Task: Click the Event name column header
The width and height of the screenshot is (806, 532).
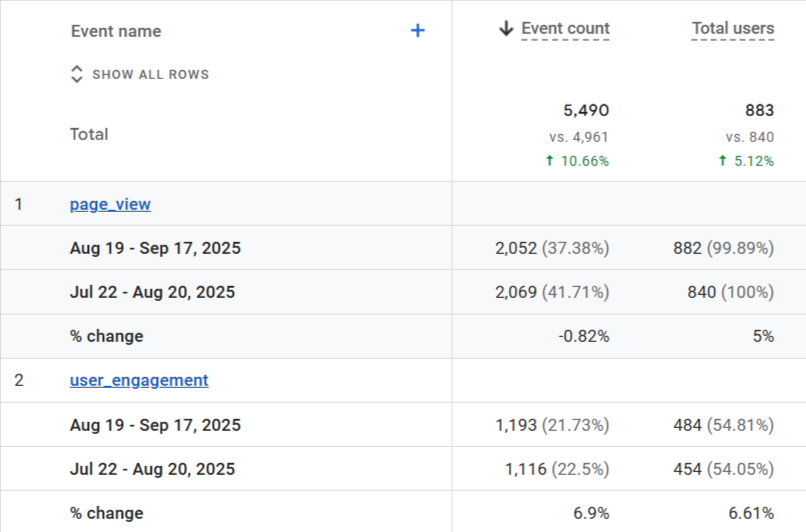Action: point(116,31)
